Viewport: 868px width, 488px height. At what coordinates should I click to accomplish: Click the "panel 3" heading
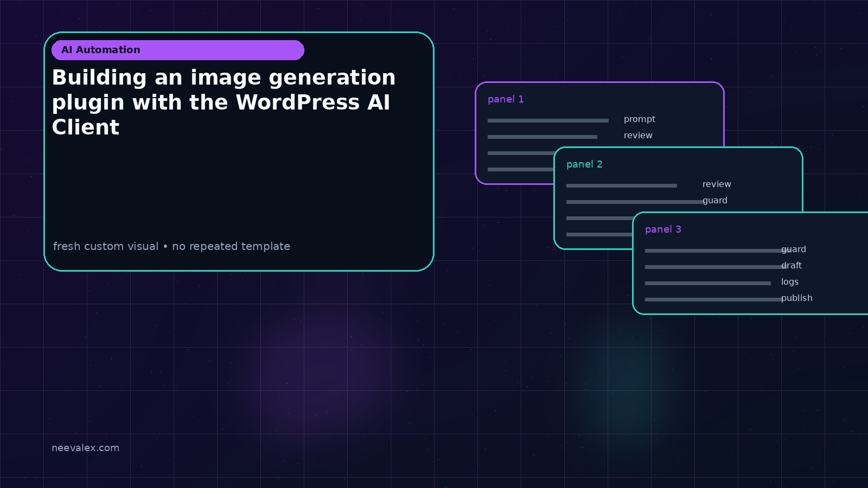coord(663,229)
